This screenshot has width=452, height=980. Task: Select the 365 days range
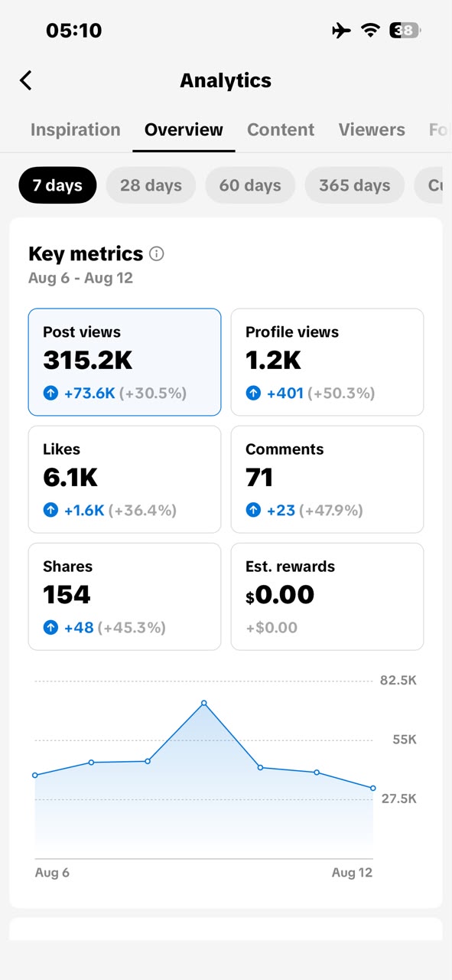tap(355, 185)
